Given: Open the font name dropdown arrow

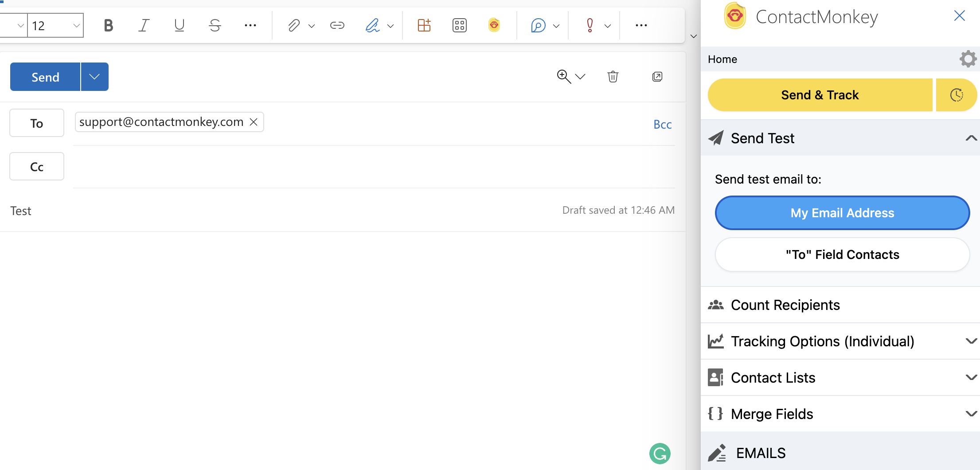Looking at the screenshot, I should pyautogui.click(x=20, y=25).
